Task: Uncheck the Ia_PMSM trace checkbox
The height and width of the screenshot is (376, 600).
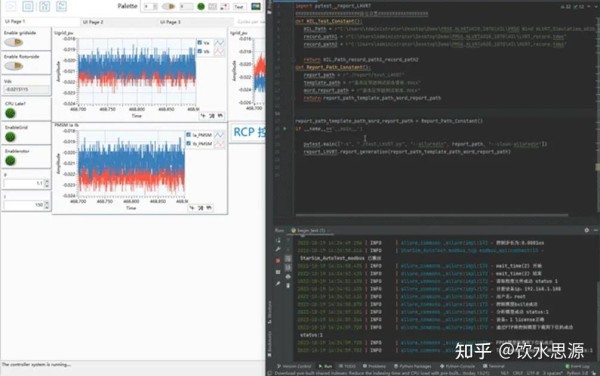Action: tap(188, 135)
